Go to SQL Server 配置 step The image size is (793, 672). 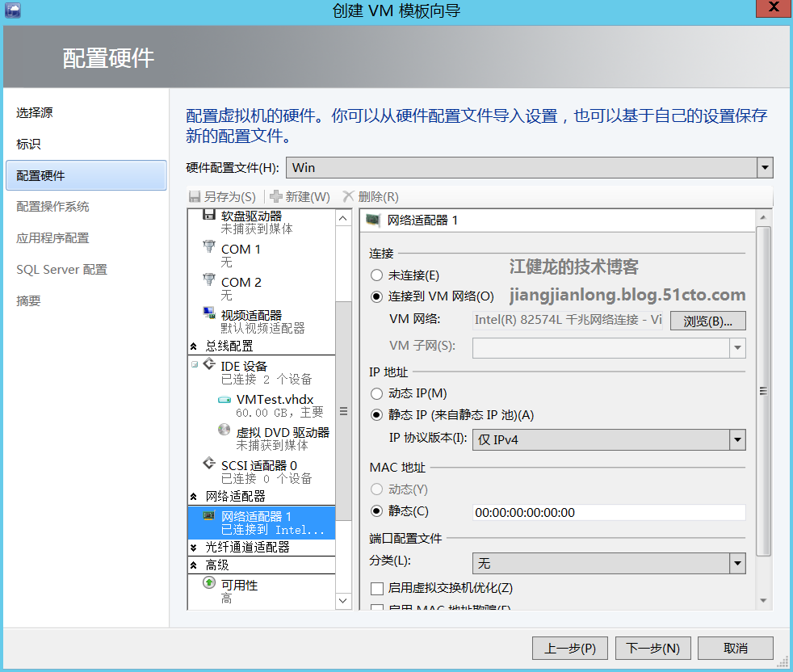point(61,269)
